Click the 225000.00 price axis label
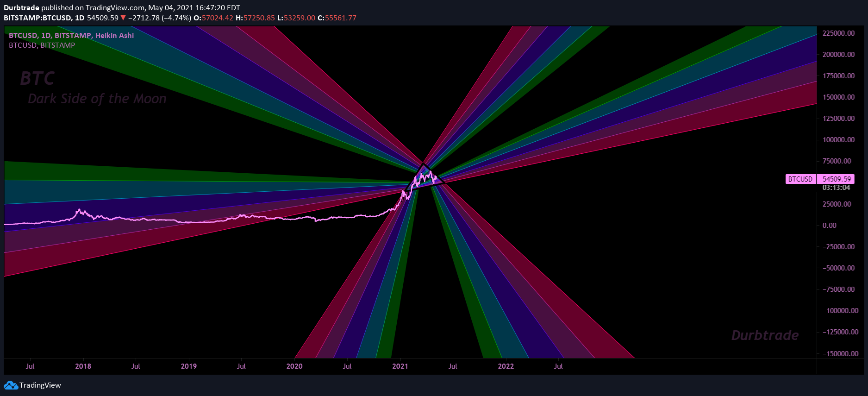This screenshot has height=396, width=868. (838, 33)
